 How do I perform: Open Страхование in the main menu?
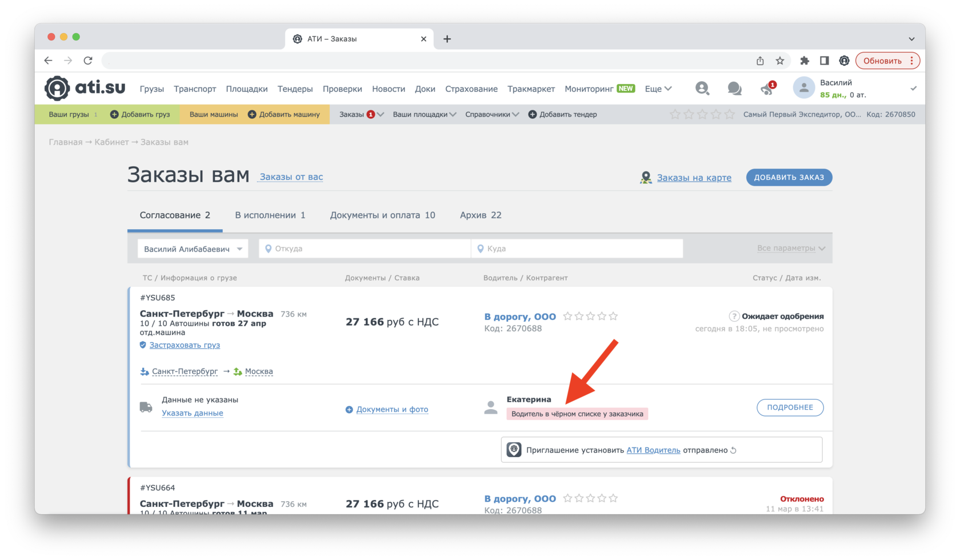point(471,89)
